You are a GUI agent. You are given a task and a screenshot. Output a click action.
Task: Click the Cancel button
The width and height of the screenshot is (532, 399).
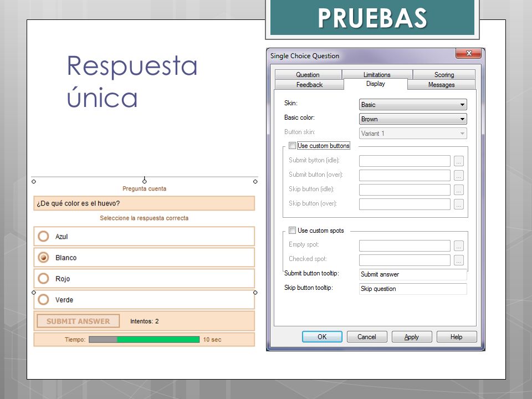point(367,337)
